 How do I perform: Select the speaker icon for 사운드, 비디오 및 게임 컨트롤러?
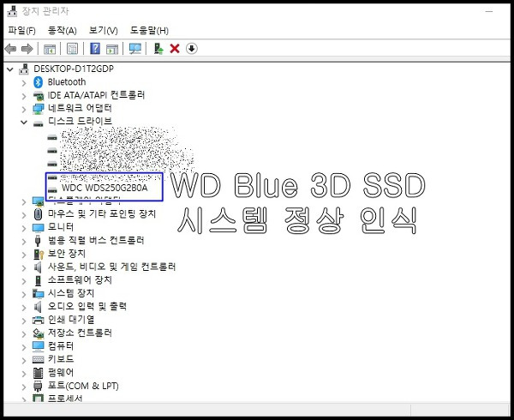pos(38,267)
